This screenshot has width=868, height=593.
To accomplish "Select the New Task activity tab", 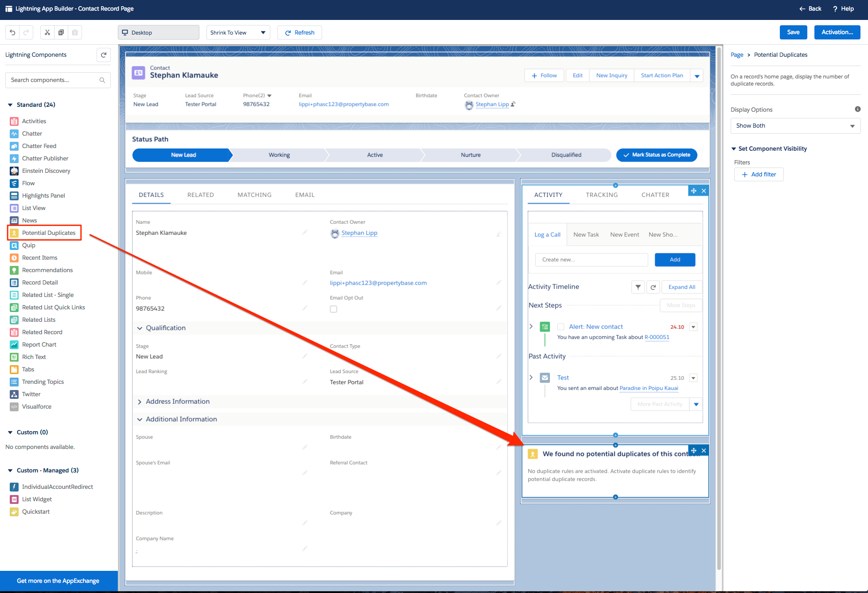I will (586, 234).
